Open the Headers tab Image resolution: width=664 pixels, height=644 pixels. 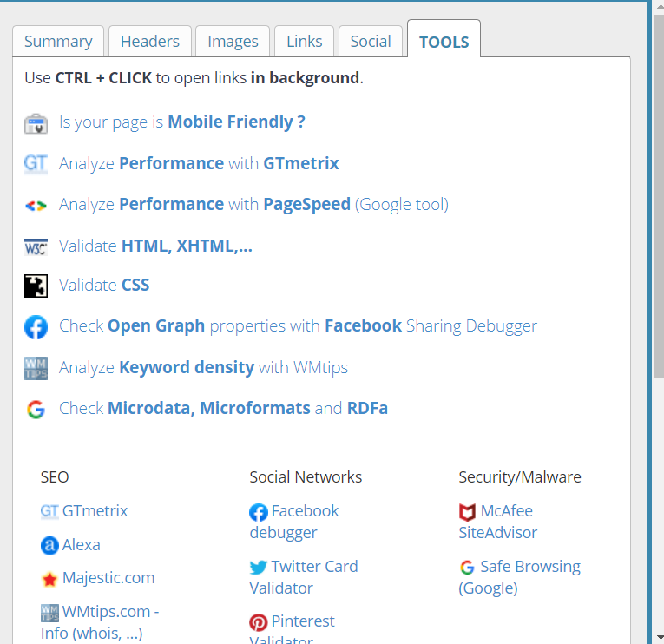[x=150, y=41]
